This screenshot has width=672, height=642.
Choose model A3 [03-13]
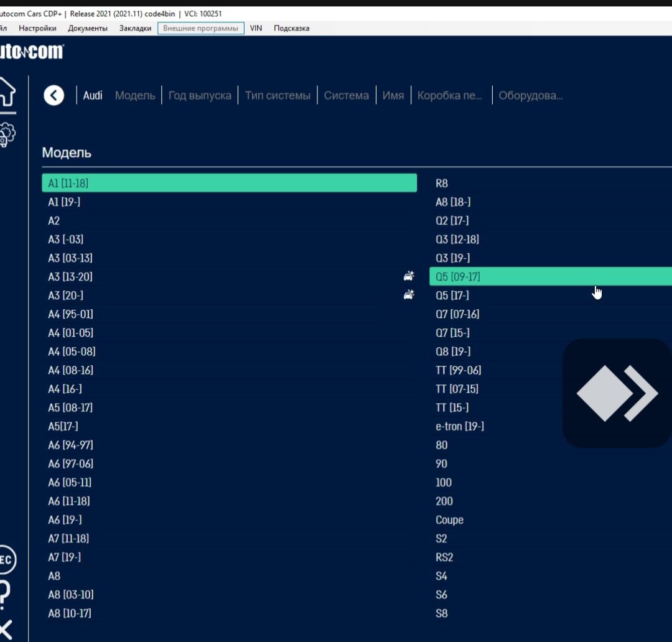229,258
